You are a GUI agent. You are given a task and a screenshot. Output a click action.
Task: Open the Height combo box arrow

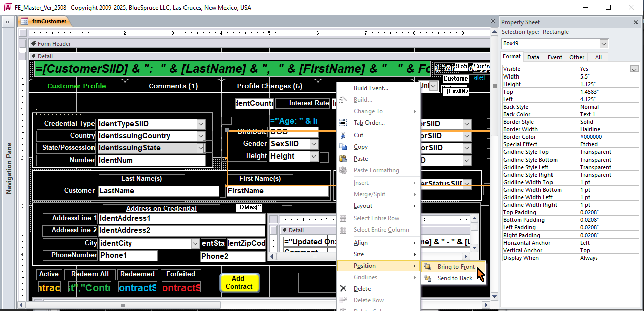point(314,156)
